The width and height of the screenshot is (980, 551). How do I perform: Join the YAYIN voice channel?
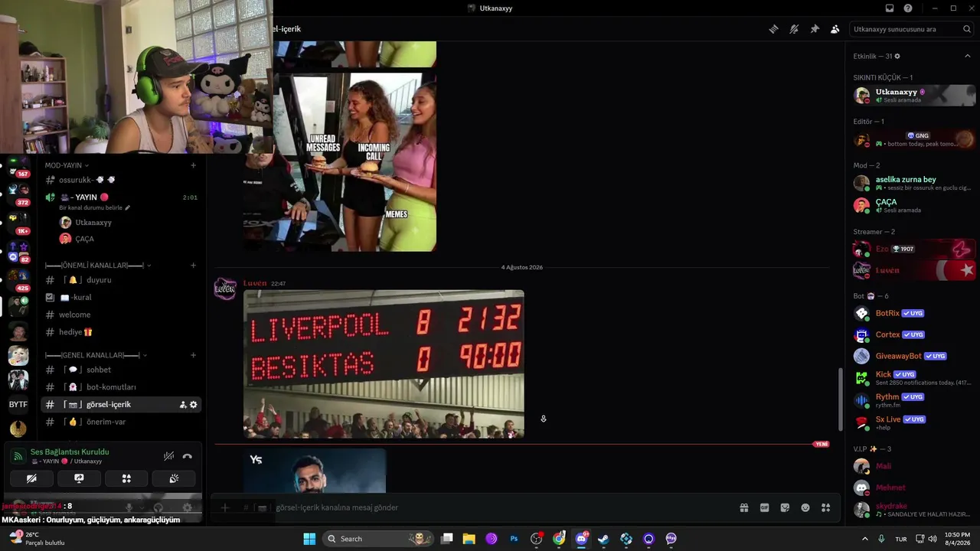(122, 197)
